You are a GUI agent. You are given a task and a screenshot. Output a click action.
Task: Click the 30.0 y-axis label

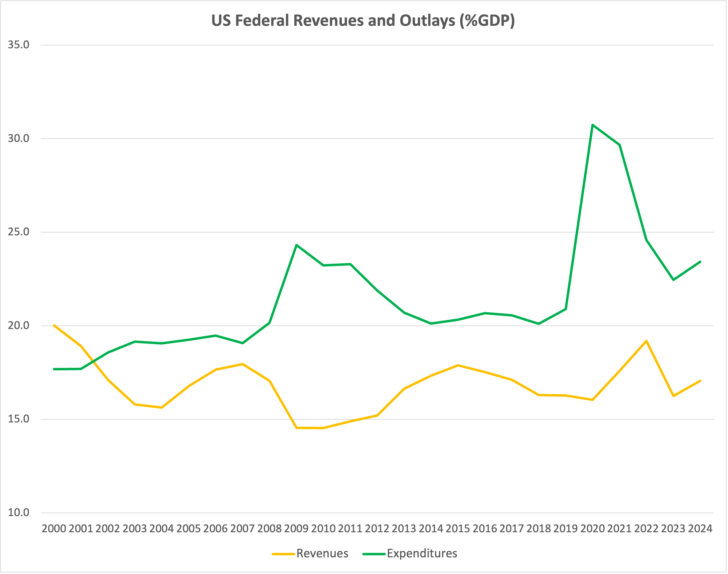(19, 139)
